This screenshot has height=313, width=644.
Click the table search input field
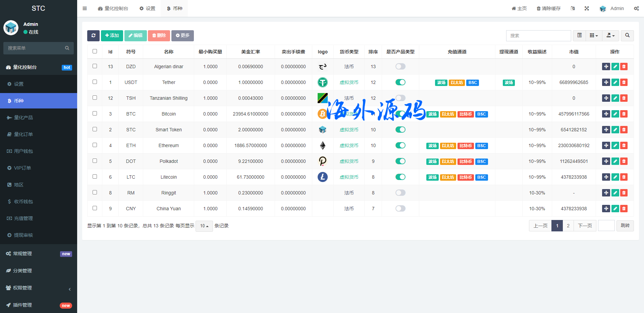tap(538, 36)
